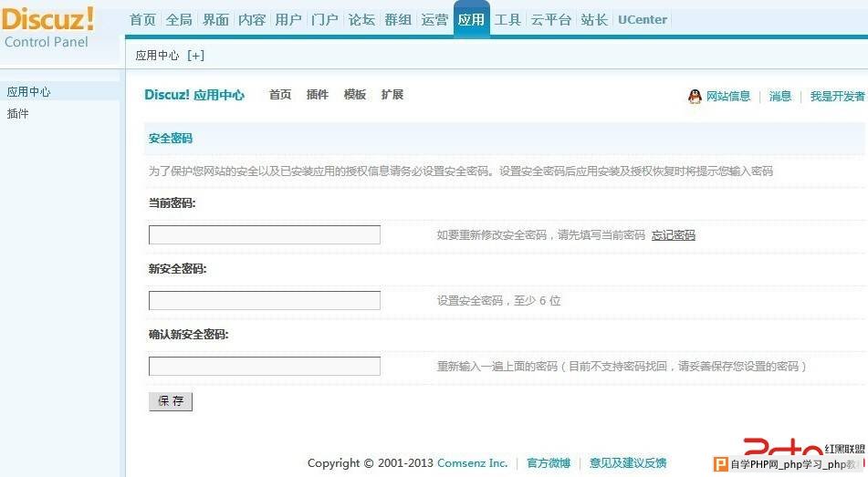Focus the 新安全密码 input field
Viewport: 868px width, 477px height.
tap(265, 300)
